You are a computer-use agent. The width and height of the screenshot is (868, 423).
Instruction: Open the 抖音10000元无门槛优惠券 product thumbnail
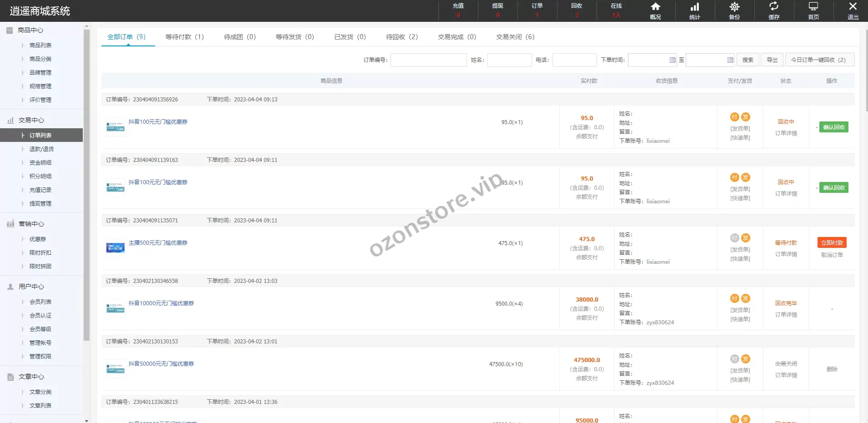pyautogui.click(x=115, y=308)
